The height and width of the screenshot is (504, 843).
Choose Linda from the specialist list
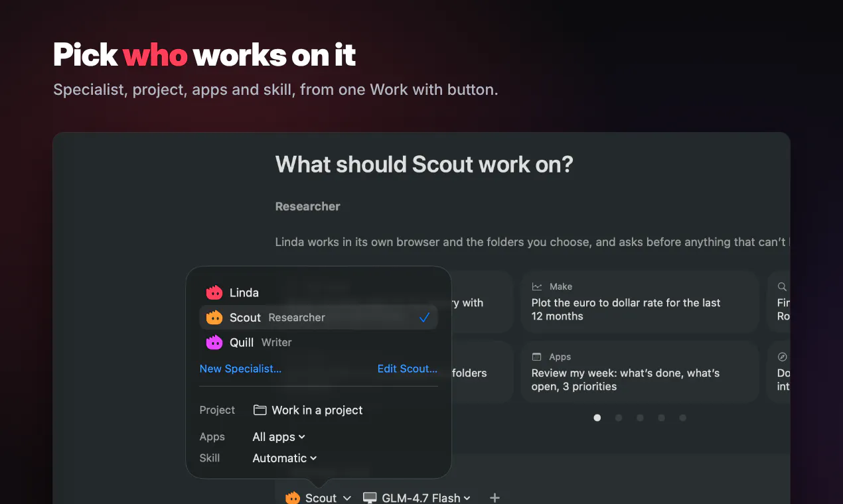(x=319, y=292)
